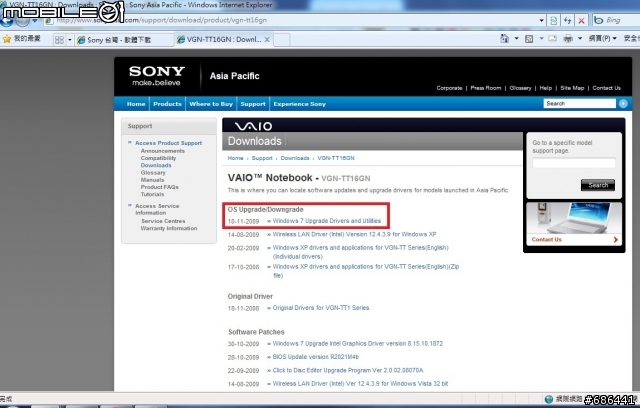The width and height of the screenshot is (640, 408).
Task: Click the orange arrow beside Contact Us
Action: click(616, 239)
